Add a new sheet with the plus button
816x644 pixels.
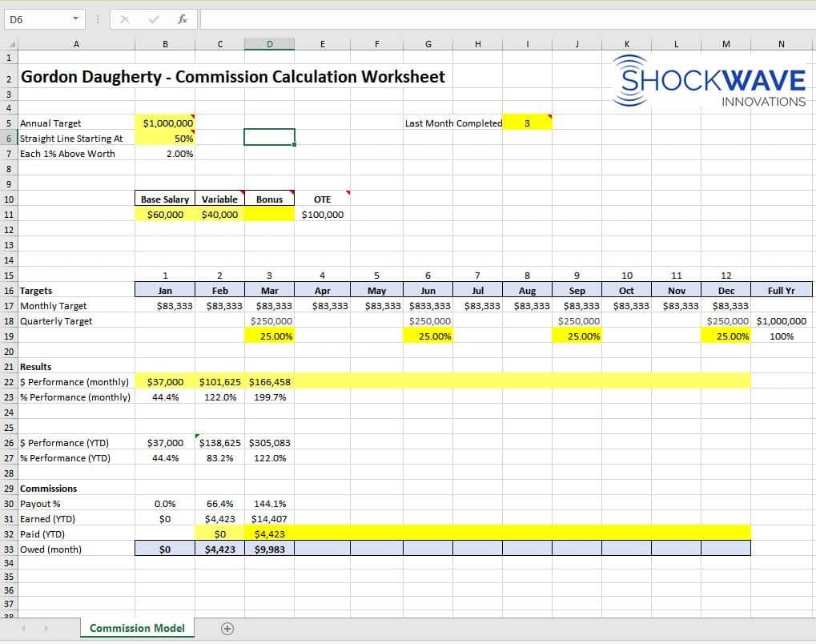point(227,629)
